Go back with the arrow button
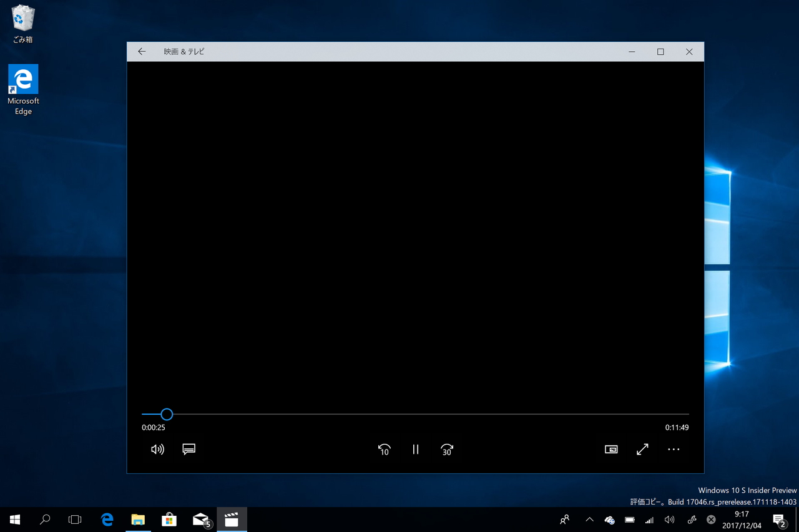799x532 pixels. click(x=141, y=51)
